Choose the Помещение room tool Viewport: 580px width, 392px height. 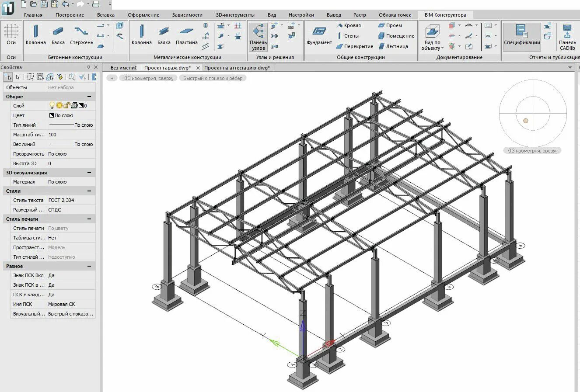396,36
